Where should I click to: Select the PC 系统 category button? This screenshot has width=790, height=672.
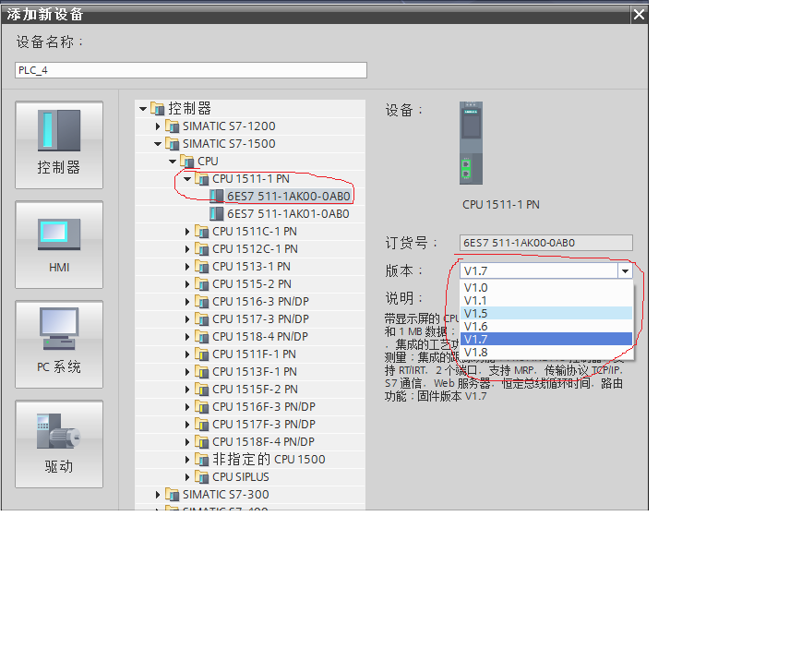(59, 344)
